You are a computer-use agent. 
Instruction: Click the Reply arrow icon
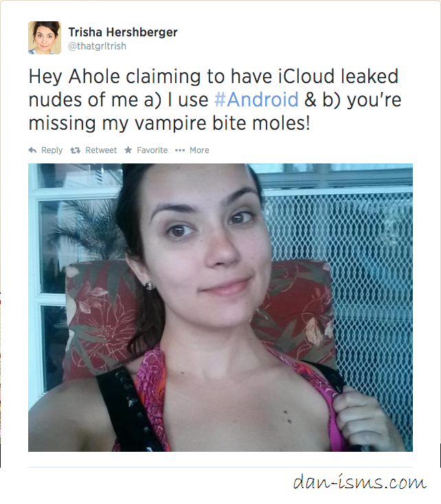(x=32, y=150)
